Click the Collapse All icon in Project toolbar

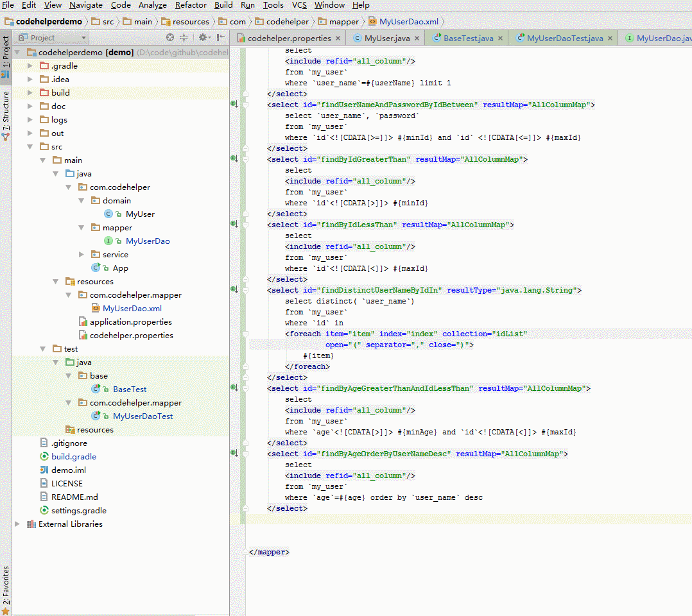[183, 37]
